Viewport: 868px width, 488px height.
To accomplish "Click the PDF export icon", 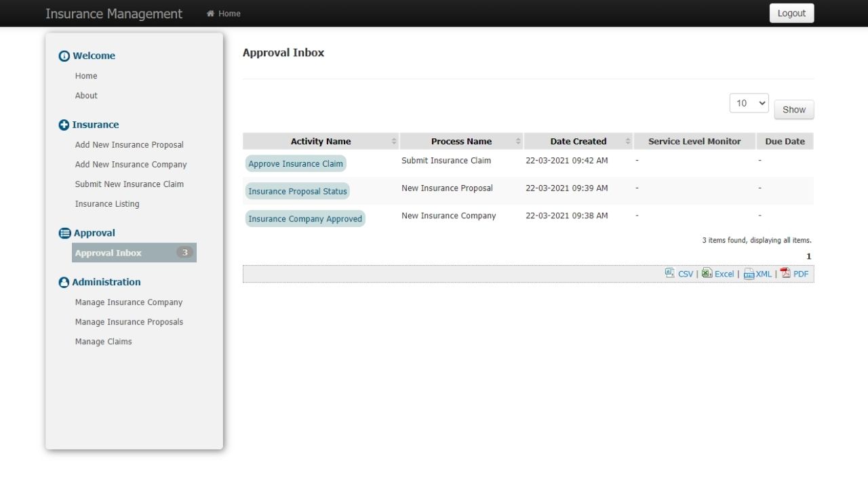I will (785, 273).
